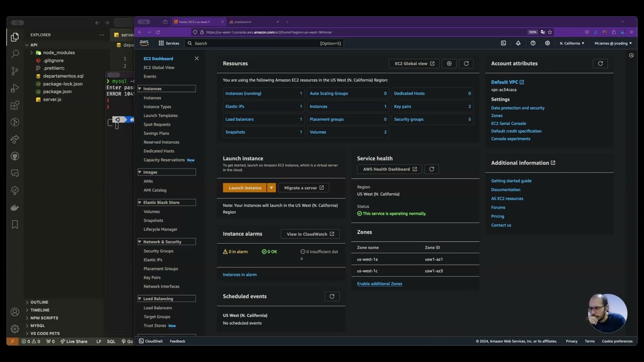Collapse Load Balancing section

tap(140, 299)
